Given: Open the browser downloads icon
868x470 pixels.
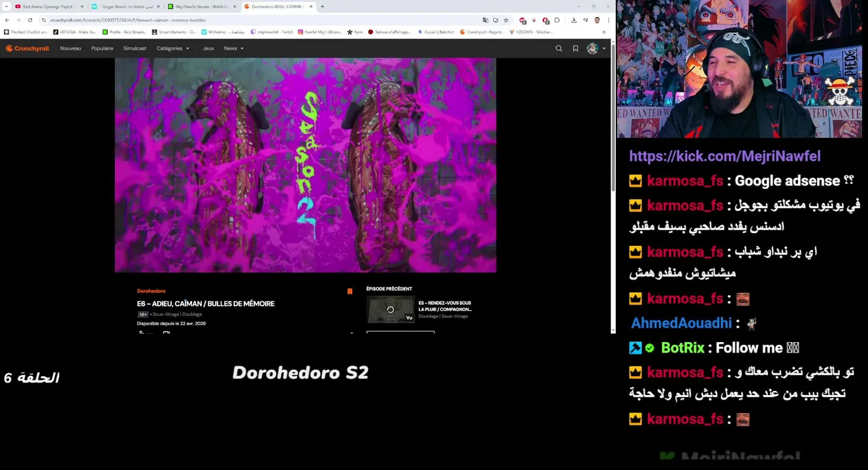Looking at the screenshot, I should (x=573, y=20).
